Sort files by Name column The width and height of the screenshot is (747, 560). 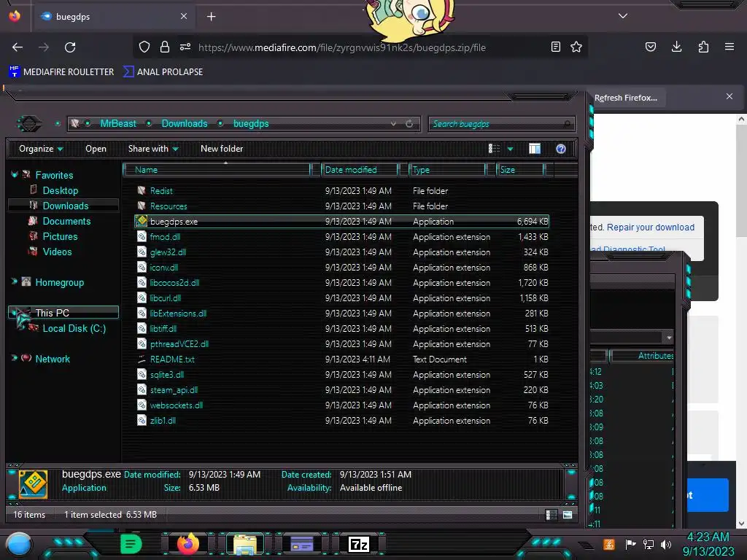[217, 169]
